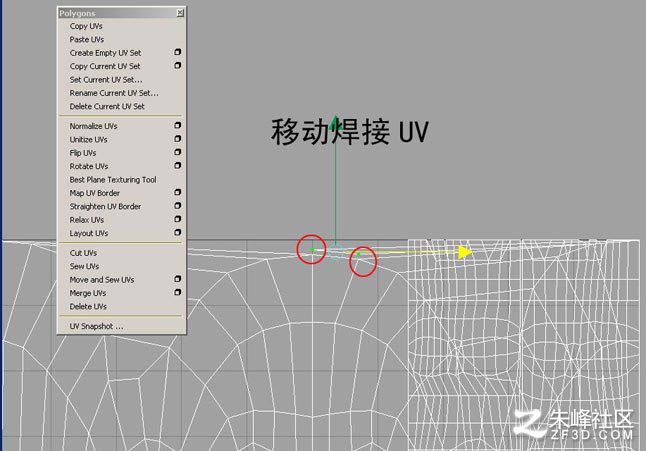Viewport: 646px width, 451px height.
Task: Open Merge UVs options box
Action: click(178, 292)
